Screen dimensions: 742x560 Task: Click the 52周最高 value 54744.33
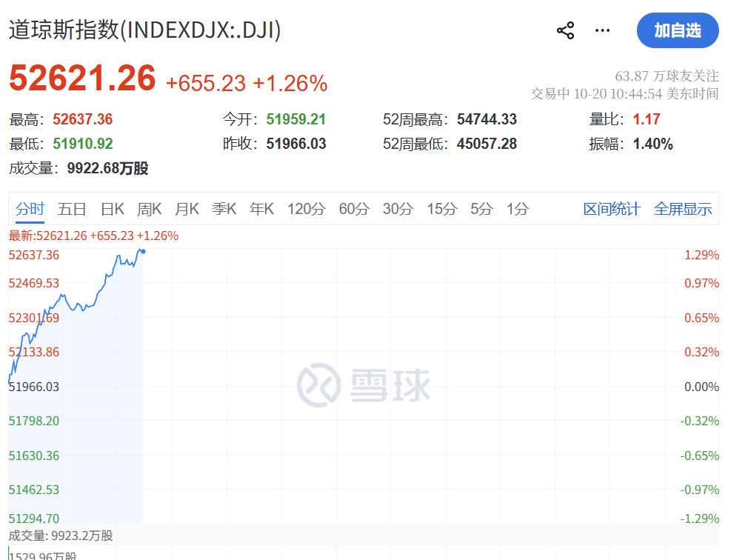pos(487,119)
